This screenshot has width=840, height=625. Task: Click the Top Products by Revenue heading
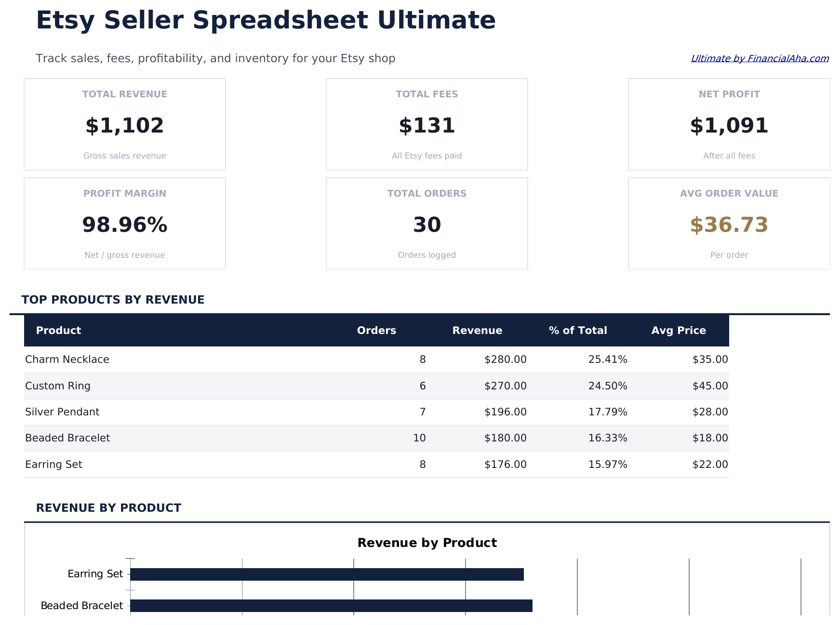point(113,299)
